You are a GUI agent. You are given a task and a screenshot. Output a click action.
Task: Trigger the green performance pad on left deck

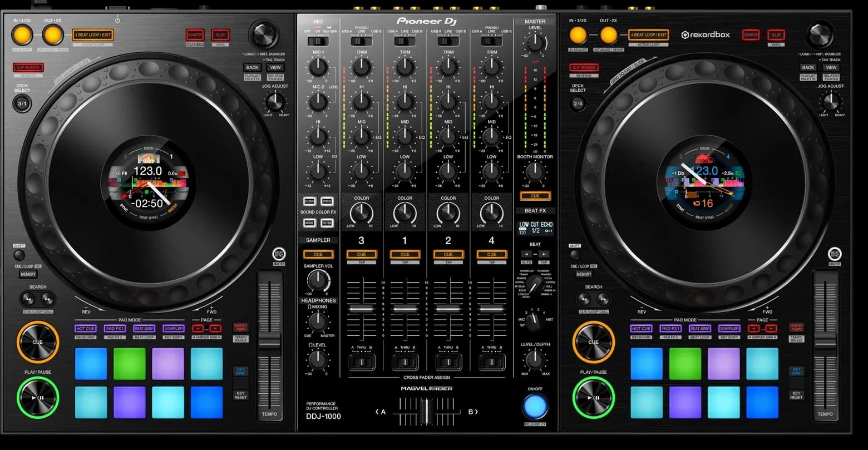[x=129, y=364]
